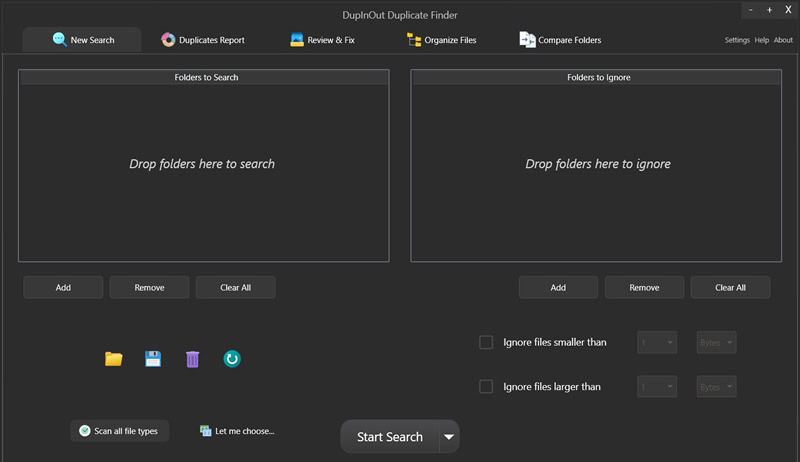Click the New Search magnifier icon

(59, 39)
